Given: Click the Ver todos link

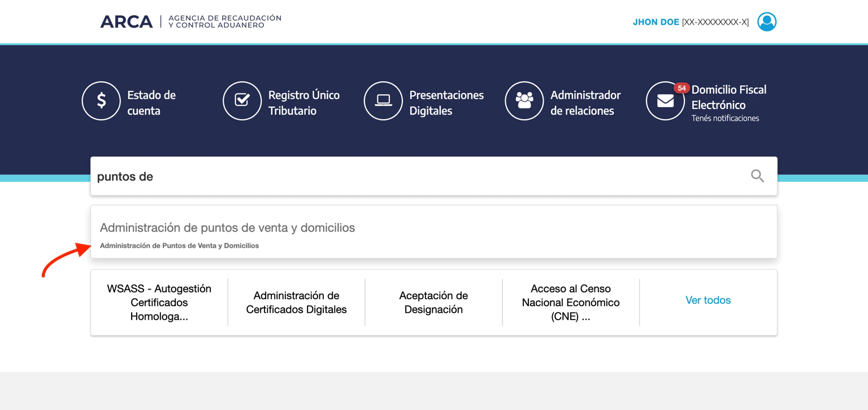Looking at the screenshot, I should pos(708,300).
